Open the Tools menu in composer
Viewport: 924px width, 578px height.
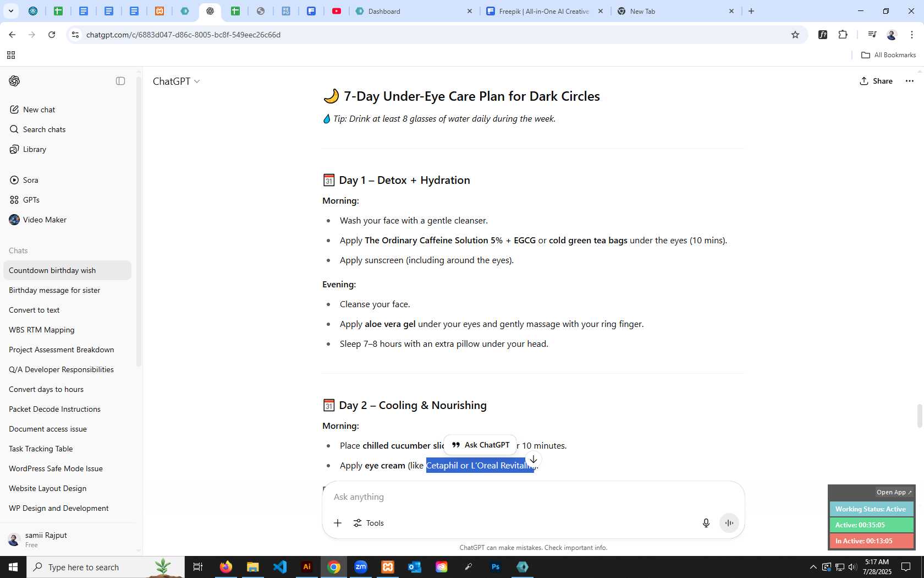pyautogui.click(x=369, y=523)
